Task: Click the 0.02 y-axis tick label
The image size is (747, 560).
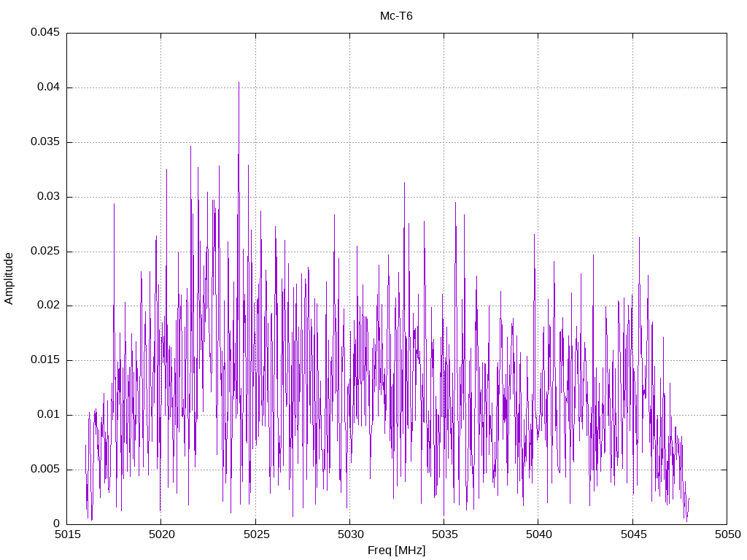Action: tap(47, 306)
